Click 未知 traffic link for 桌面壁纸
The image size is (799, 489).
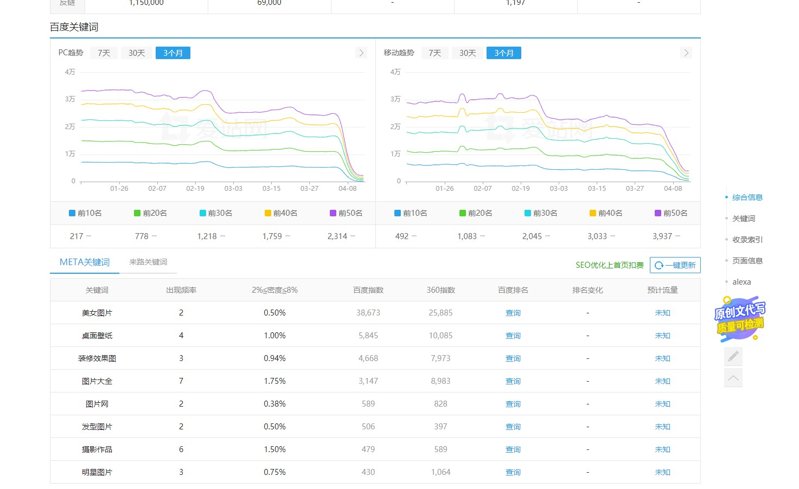point(662,336)
